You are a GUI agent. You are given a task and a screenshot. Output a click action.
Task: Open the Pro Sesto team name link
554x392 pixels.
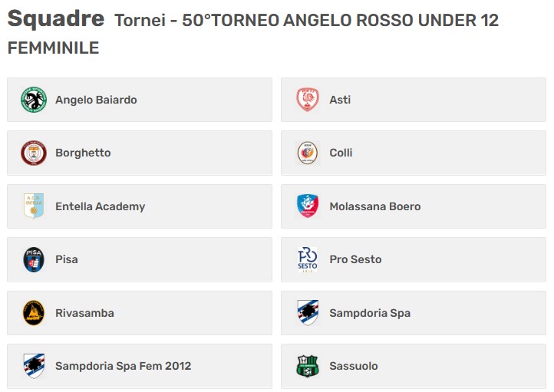pyautogui.click(x=355, y=259)
